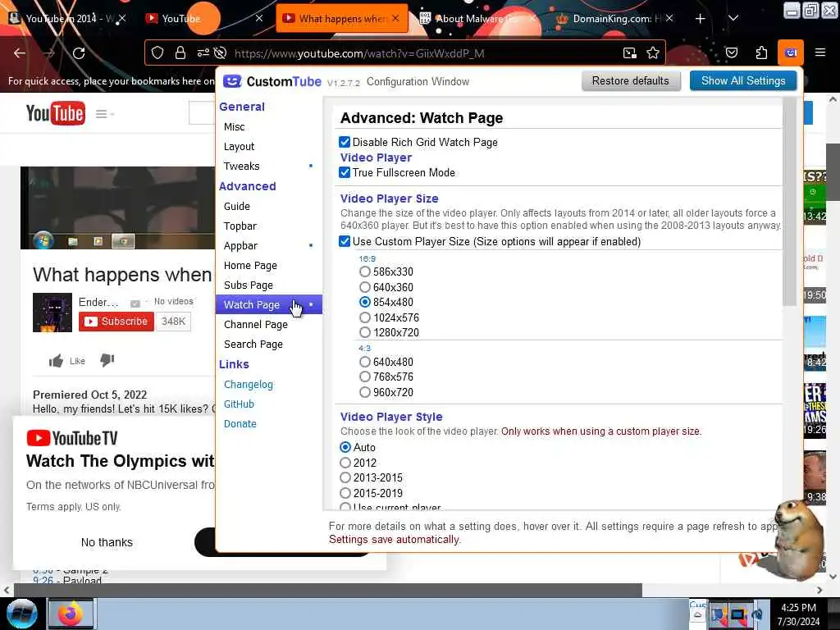The width and height of the screenshot is (840, 630).
Task: Click the CustomTube logo icon in the config window
Action: [232, 81]
